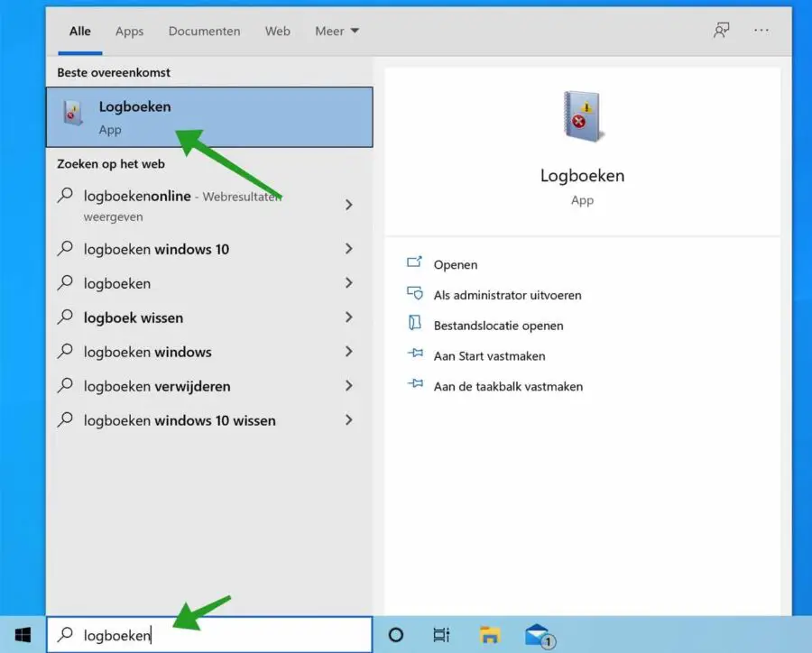Select suggestion logboeken windows 10
The height and width of the screenshot is (653, 812).
(x=208, y=249)
